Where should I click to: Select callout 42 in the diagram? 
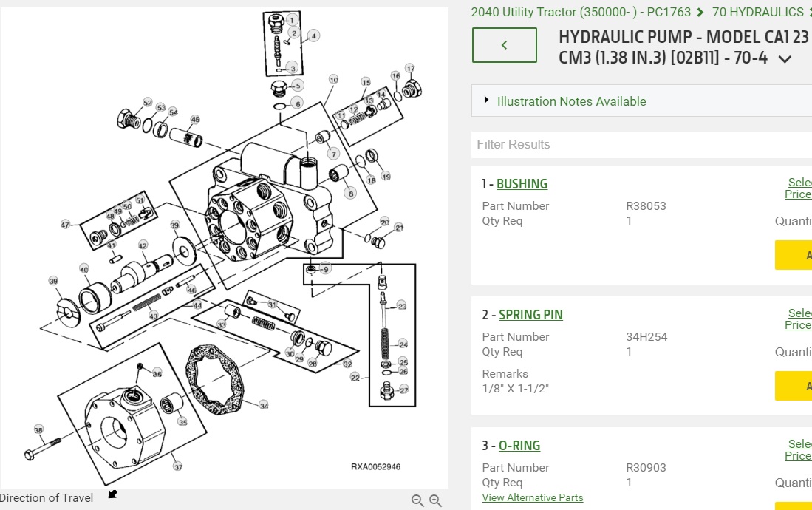pyautogui.click(x=143, y=245)
